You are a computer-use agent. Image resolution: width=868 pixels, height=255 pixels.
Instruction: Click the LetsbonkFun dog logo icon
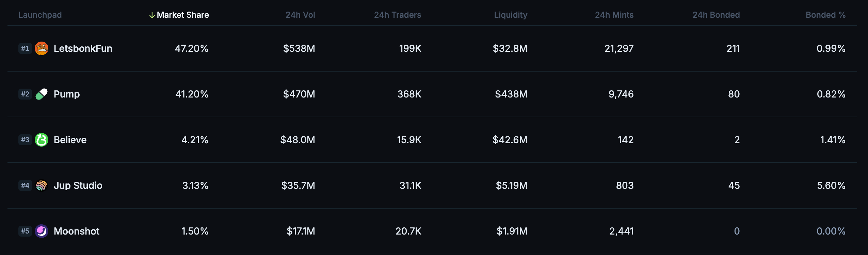[x=42, y=48]
